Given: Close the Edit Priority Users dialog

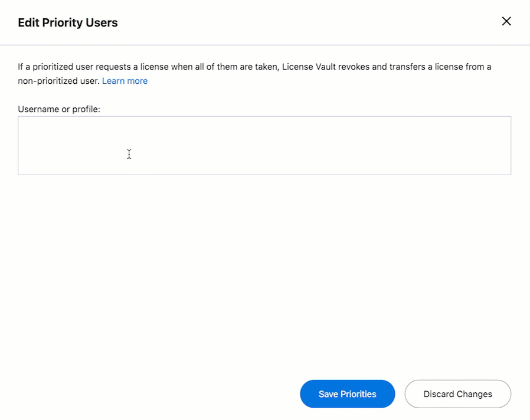Looking at the screenshot, I should coord(506,21).
